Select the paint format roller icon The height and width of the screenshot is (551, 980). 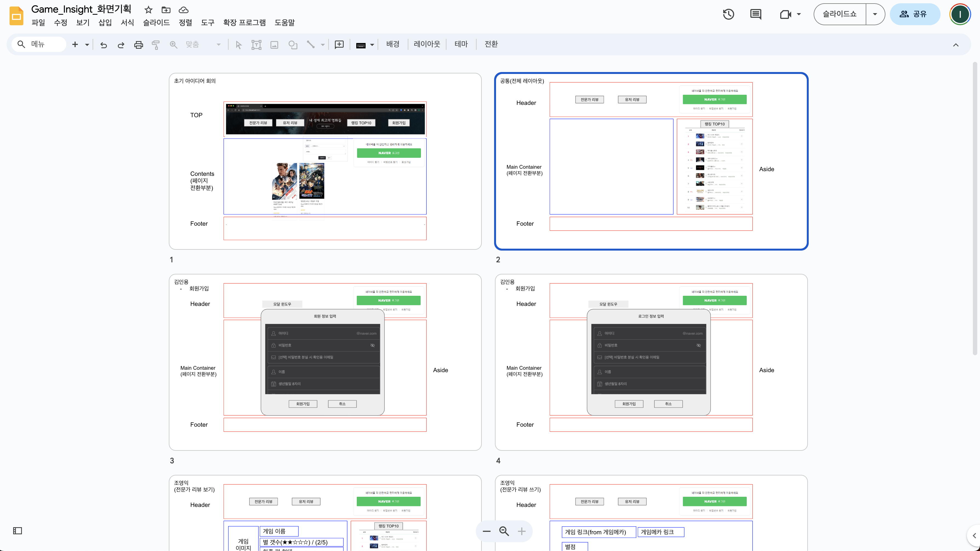156,45
